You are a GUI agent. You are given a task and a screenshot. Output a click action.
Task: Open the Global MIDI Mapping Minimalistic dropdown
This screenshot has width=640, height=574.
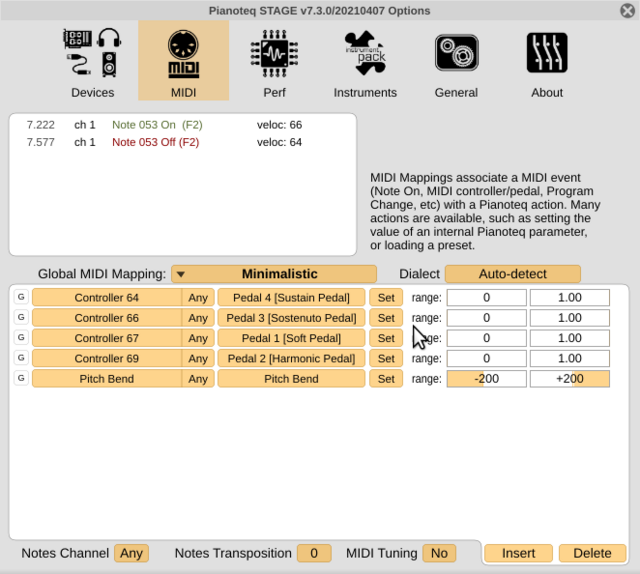point(274,274)
